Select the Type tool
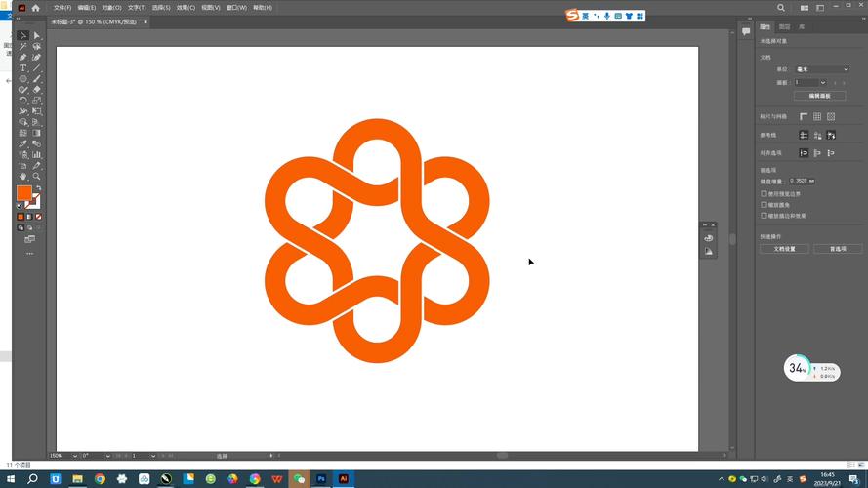Screen dimensions: 868x488 pyautogui.click(x=22, y=68)
